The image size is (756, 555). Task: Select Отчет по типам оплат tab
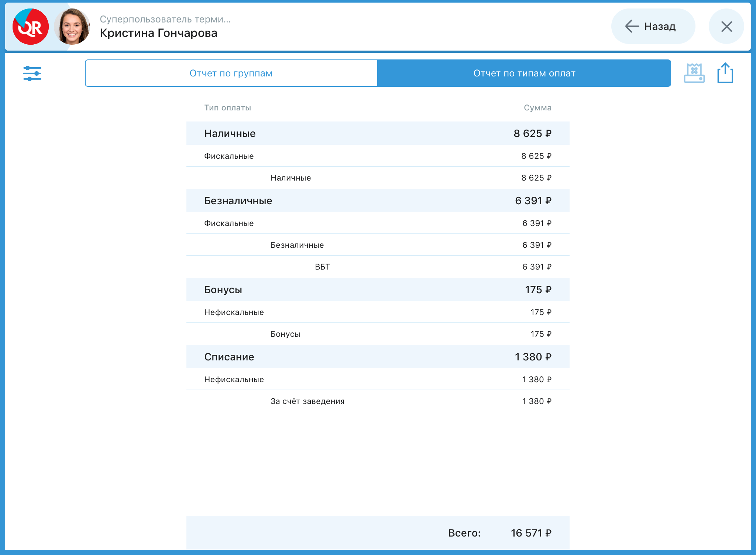pos(524,73)
